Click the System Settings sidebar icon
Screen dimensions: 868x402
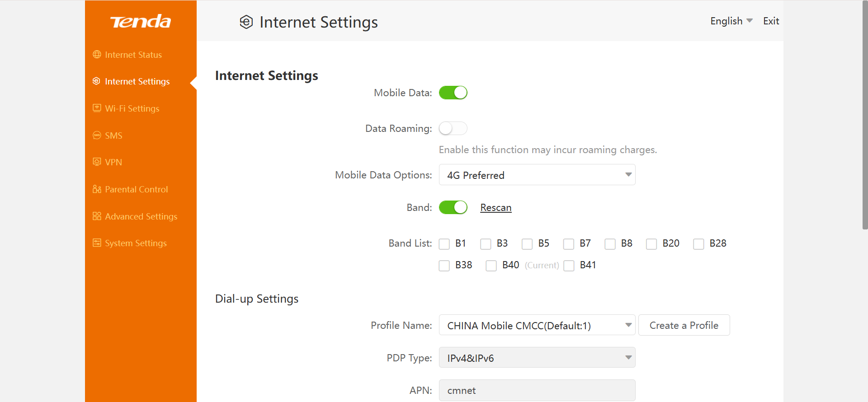[97, 243]
